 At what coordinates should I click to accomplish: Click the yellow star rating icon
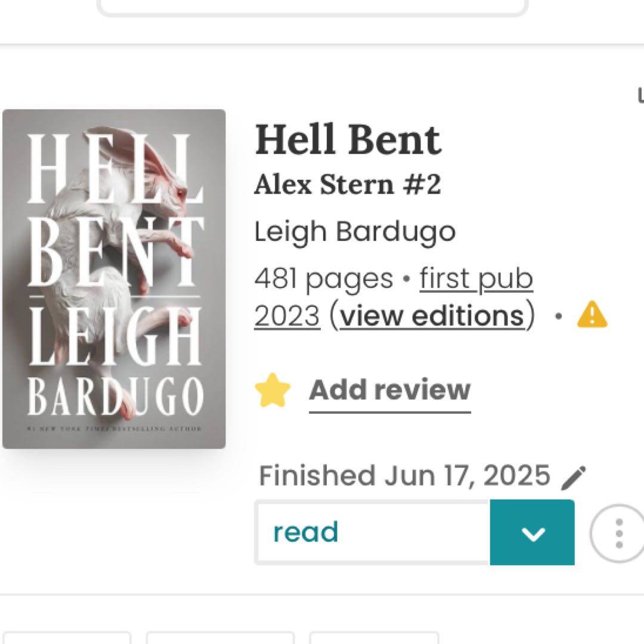[273, 390]
